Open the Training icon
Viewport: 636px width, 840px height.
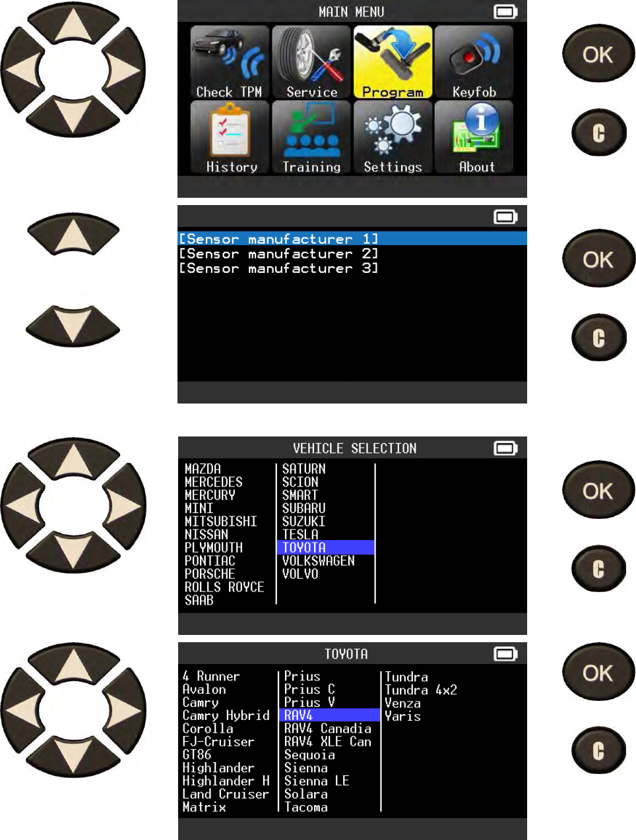[311, 138]
